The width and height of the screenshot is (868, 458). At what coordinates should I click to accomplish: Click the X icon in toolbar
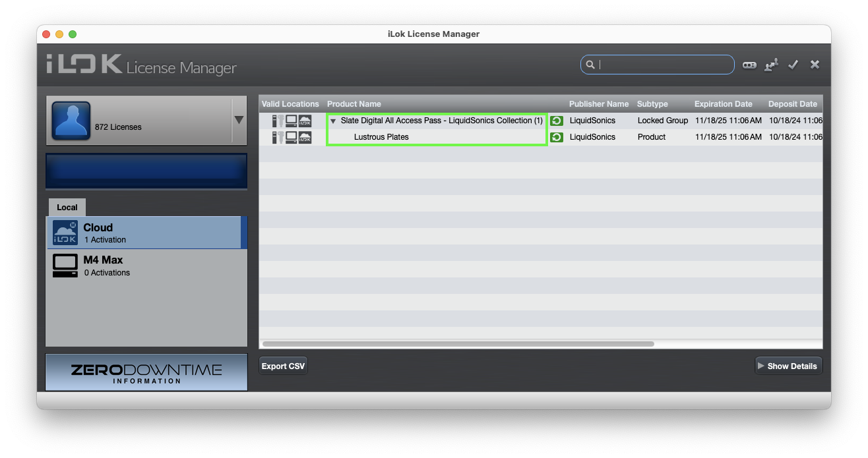click(x=815, y=65)
